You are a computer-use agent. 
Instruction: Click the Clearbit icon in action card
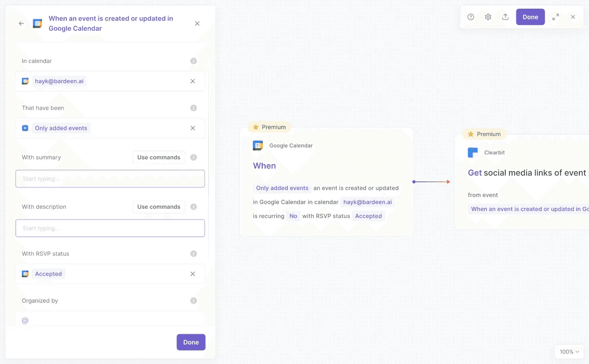473,152
